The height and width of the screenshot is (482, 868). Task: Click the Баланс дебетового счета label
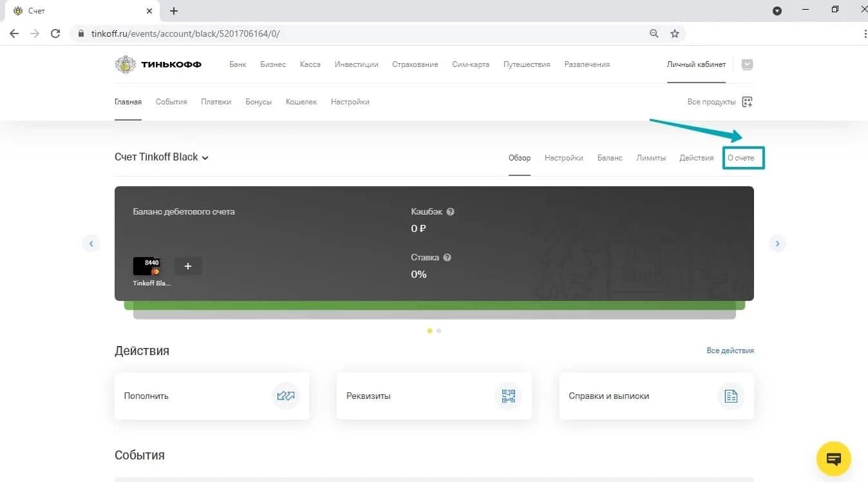[x=184, y=211]
